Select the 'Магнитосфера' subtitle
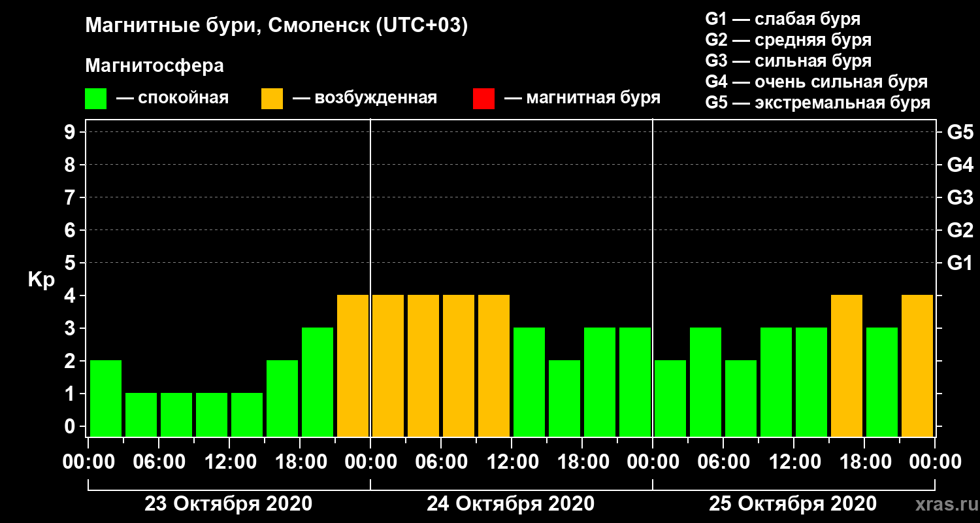 pos(154,66)
